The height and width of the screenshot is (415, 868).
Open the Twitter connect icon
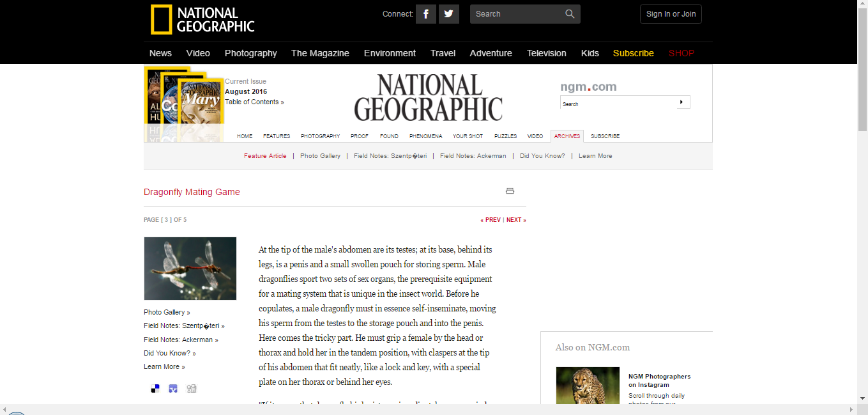point(449,14)
